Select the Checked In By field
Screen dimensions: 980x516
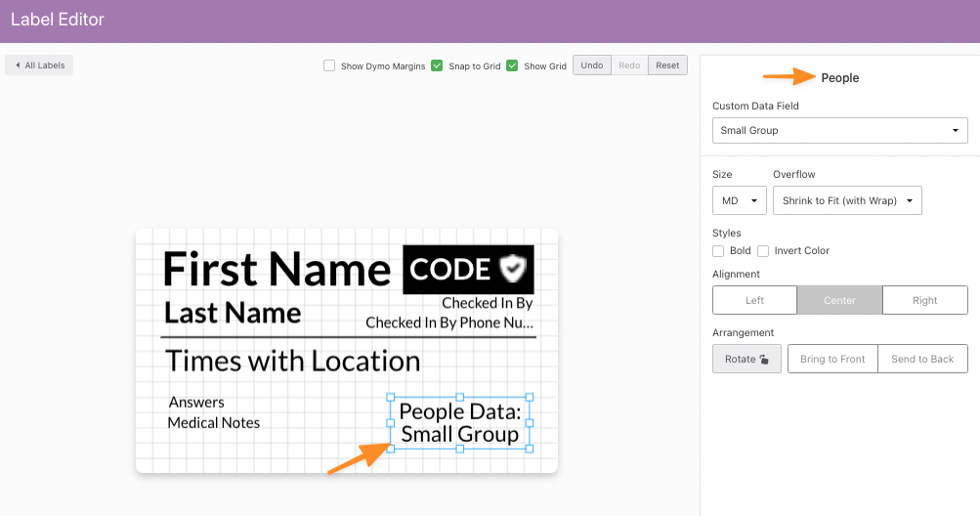click(x=487, y=303)
